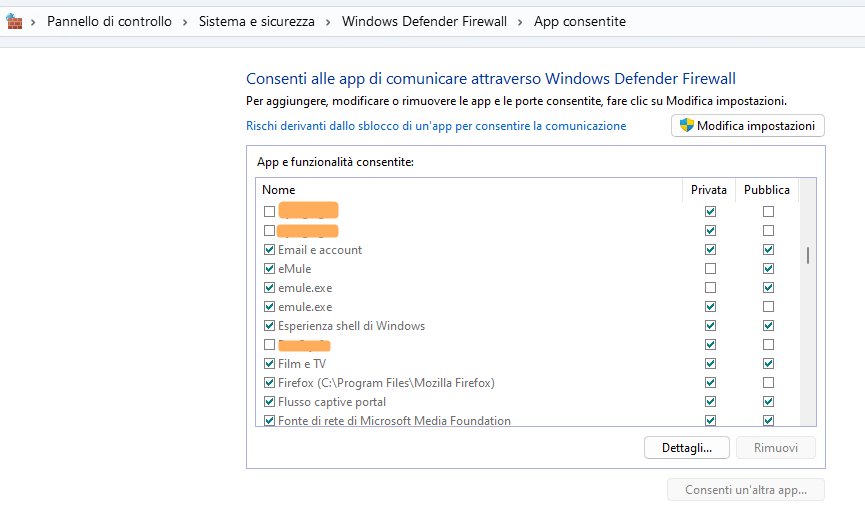
Task: Select App consentite breadcrumb item
Action: coord(580,22)
